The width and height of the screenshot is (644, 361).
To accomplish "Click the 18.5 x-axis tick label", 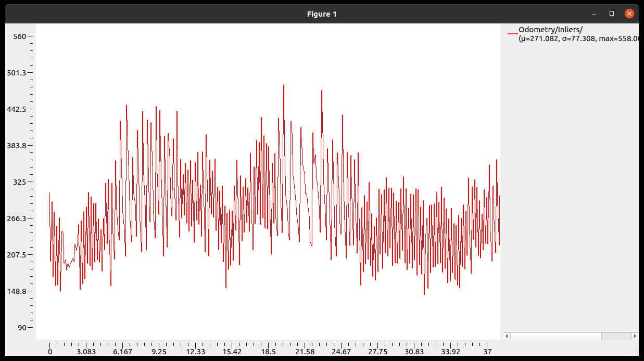I will pos(268,352).
